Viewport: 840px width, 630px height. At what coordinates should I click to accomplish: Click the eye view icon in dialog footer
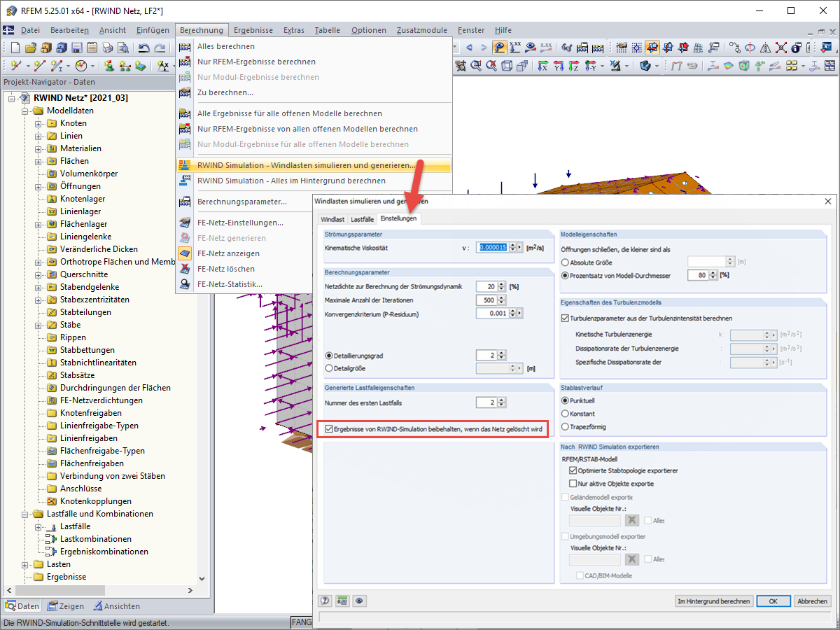point(360,601)
